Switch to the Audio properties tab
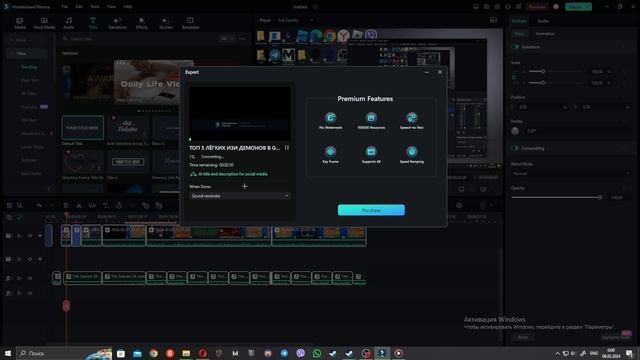This screenshot has height=360, width=640. point(543,21)
